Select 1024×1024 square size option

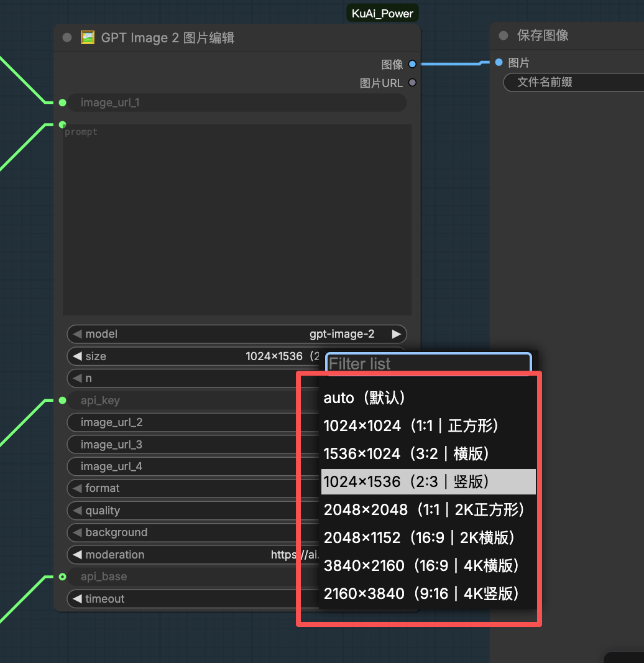428,426
